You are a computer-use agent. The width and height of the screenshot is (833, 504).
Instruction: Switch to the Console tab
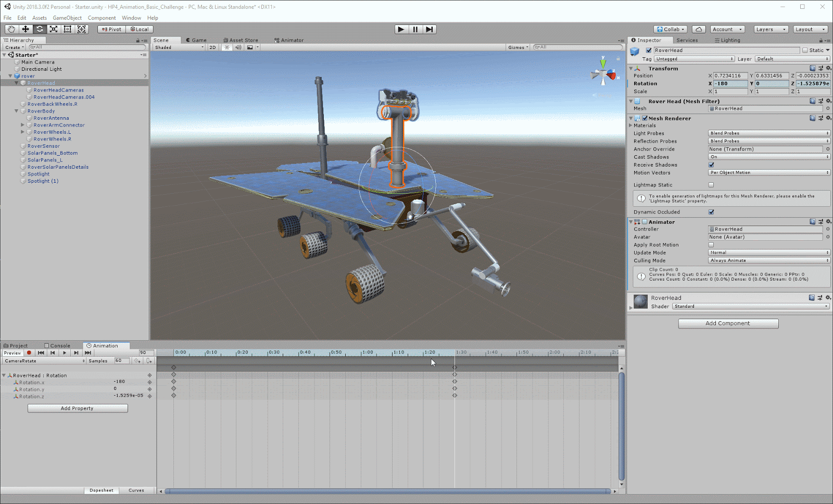coord(60,346)
